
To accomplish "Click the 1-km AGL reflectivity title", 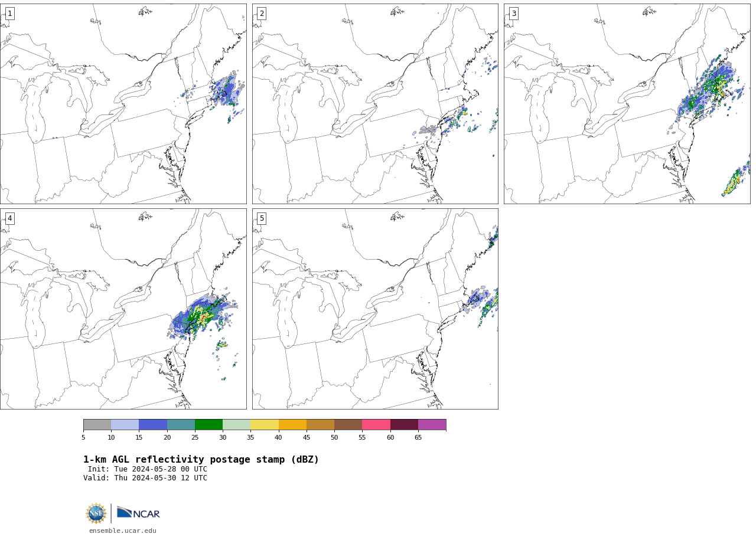I will pos(201,460).
